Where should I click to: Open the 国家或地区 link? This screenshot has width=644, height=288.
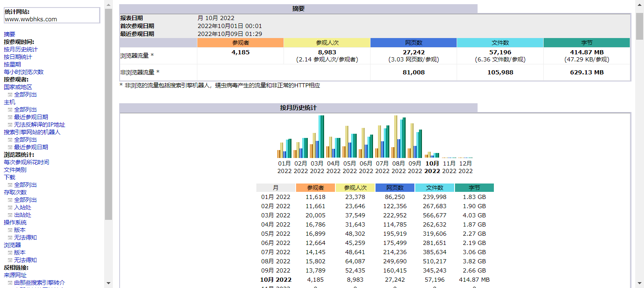pyautogui.click(x=18, y=87)
